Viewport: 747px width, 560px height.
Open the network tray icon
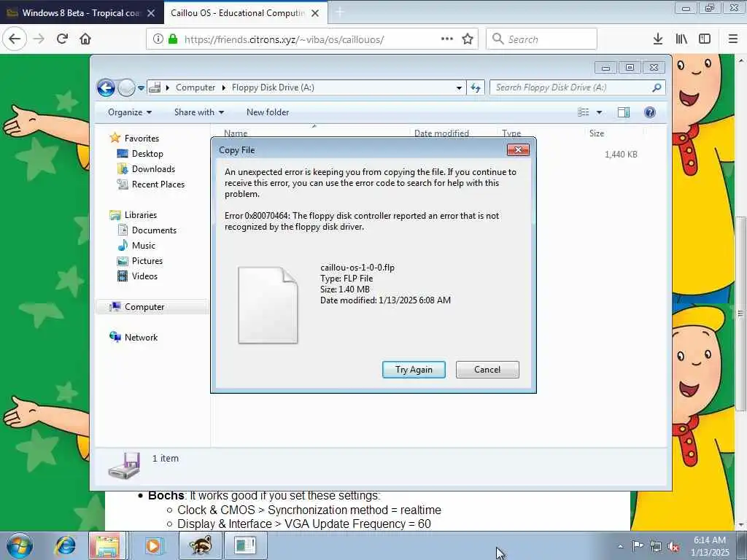click(656, 547)
